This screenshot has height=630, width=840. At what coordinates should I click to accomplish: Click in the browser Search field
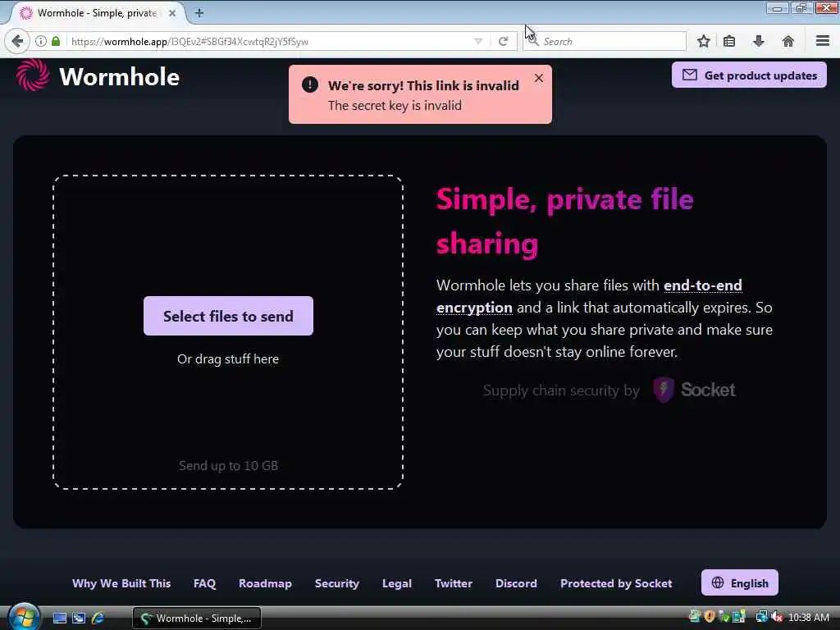coord(605,41)
